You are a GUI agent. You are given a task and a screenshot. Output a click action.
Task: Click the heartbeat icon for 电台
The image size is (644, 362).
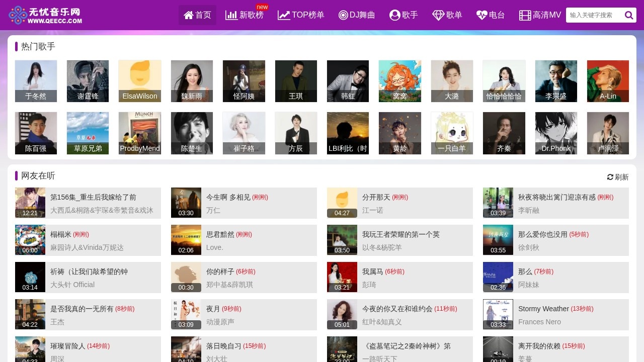(482, 15)
